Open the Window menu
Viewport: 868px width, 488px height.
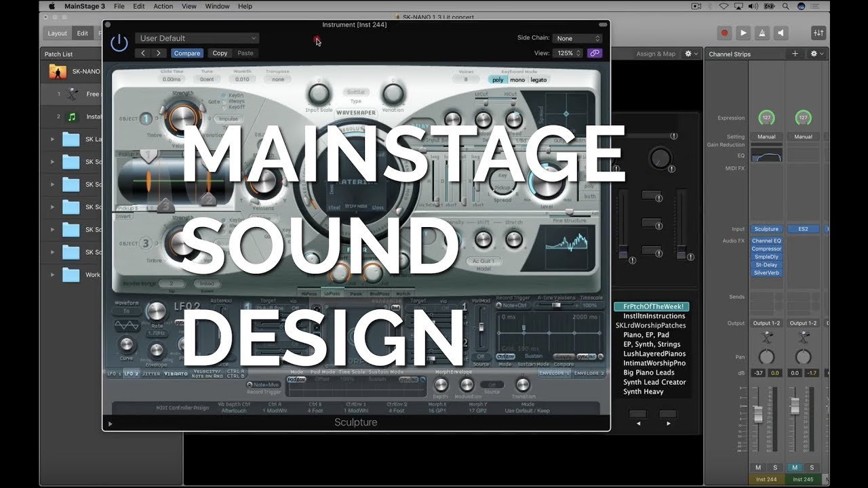217,6
